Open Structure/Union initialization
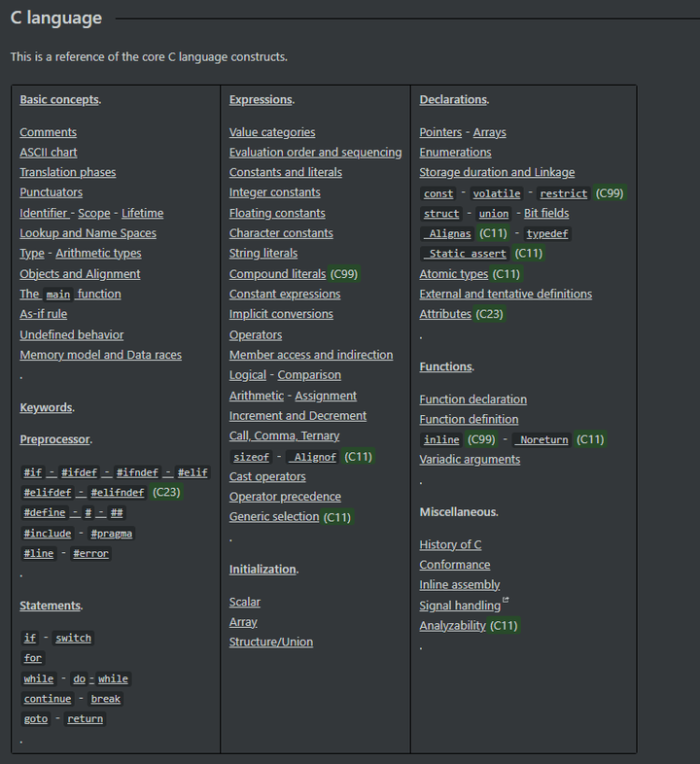This screenshot has height=764, width=700. [x=271, y=642]
